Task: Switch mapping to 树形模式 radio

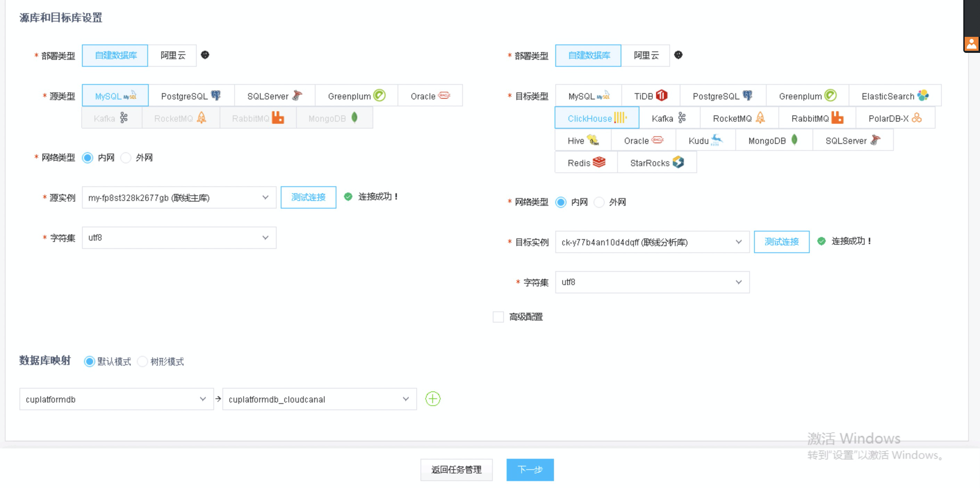Action: coord(142,361)
